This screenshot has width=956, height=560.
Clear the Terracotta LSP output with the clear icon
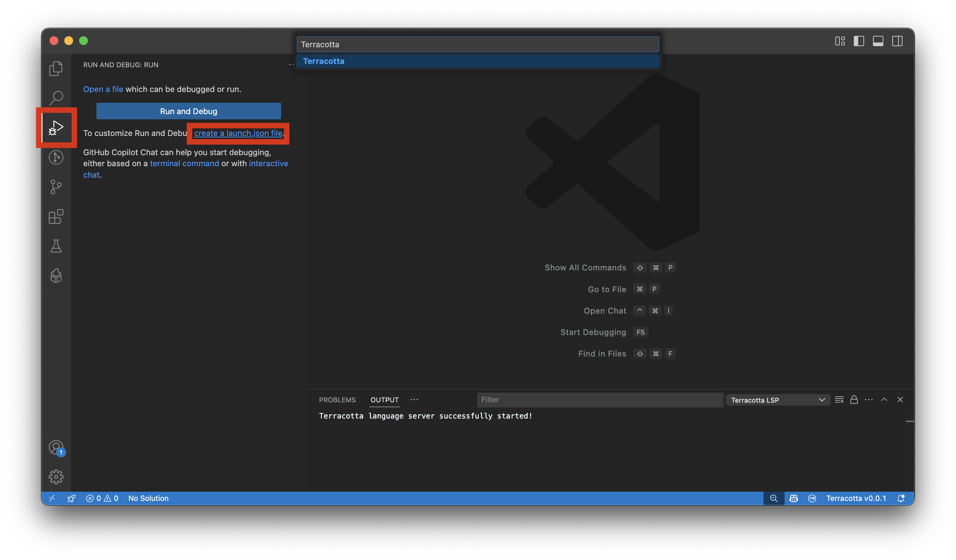(839, 400)
